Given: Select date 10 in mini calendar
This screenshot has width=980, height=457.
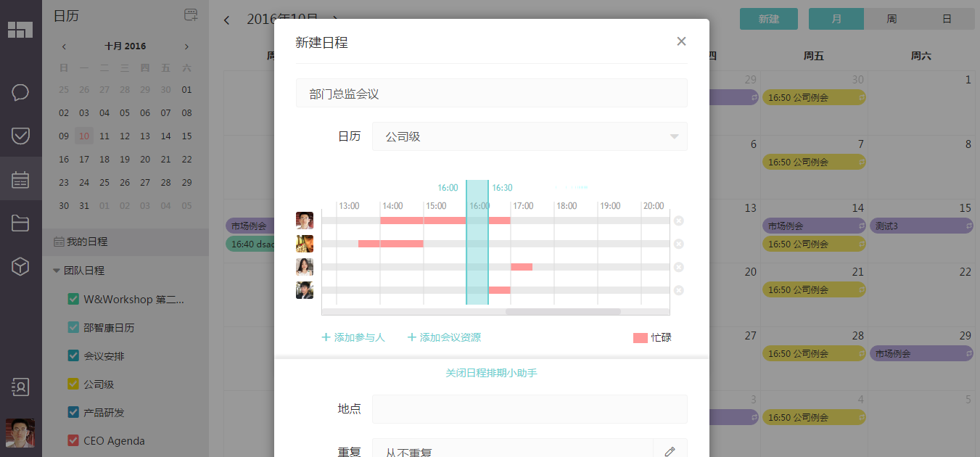Looking at the screenshot, I should 84,136.
